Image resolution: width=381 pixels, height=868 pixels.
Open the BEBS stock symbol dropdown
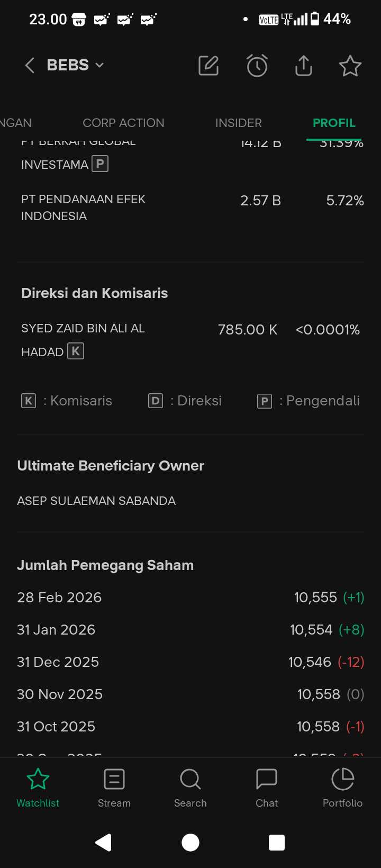tap(75, 65)
